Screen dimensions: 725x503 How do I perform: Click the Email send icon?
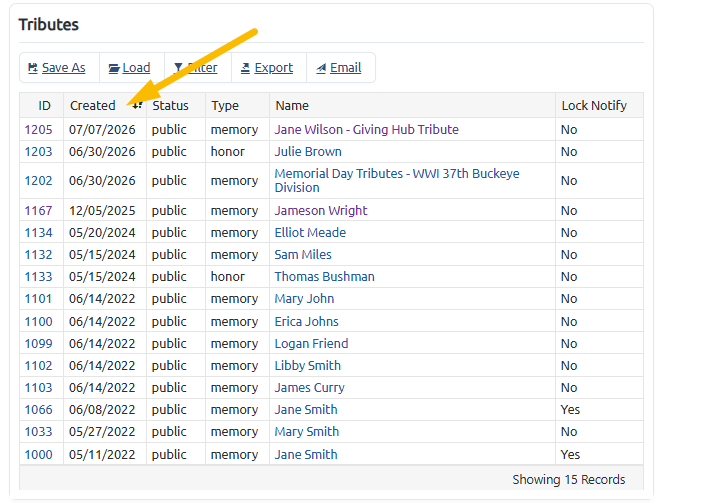[321, 68]
